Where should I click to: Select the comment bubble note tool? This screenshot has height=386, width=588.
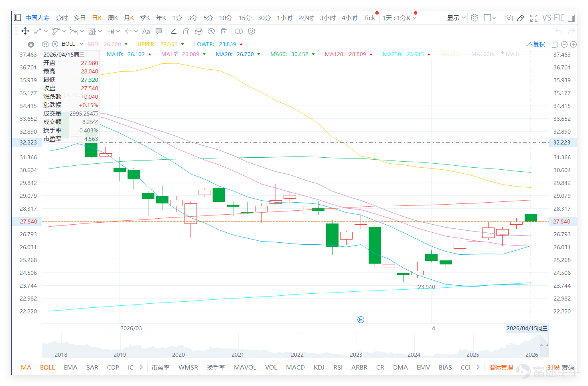click(159, 31)
